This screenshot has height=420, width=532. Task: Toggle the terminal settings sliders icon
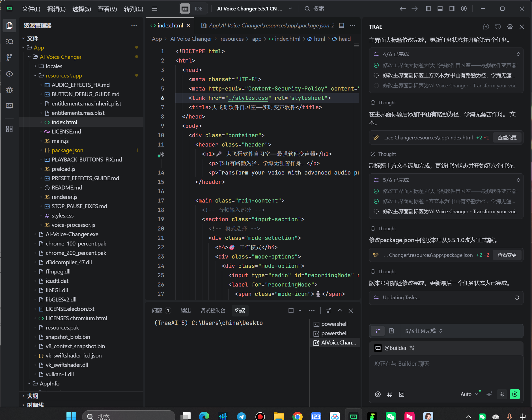[x=329, y=311]
